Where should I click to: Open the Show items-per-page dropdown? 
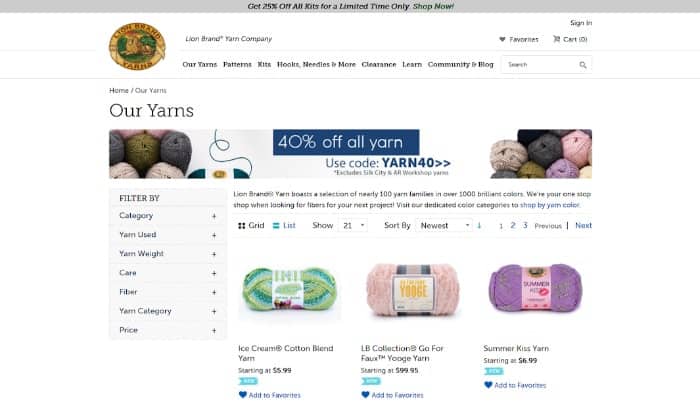tap(353, 226)
